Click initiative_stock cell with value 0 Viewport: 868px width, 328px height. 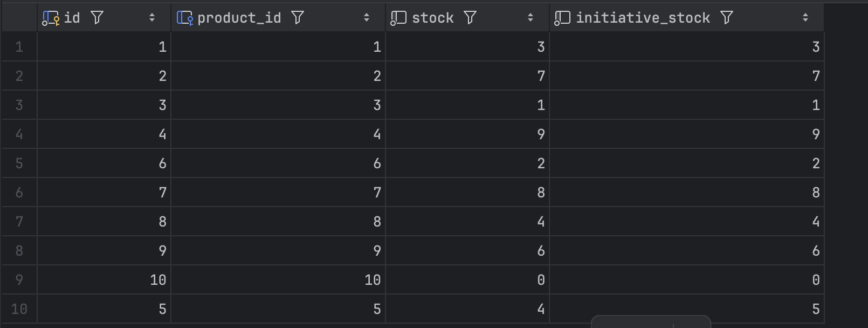[x=687, y=280]
